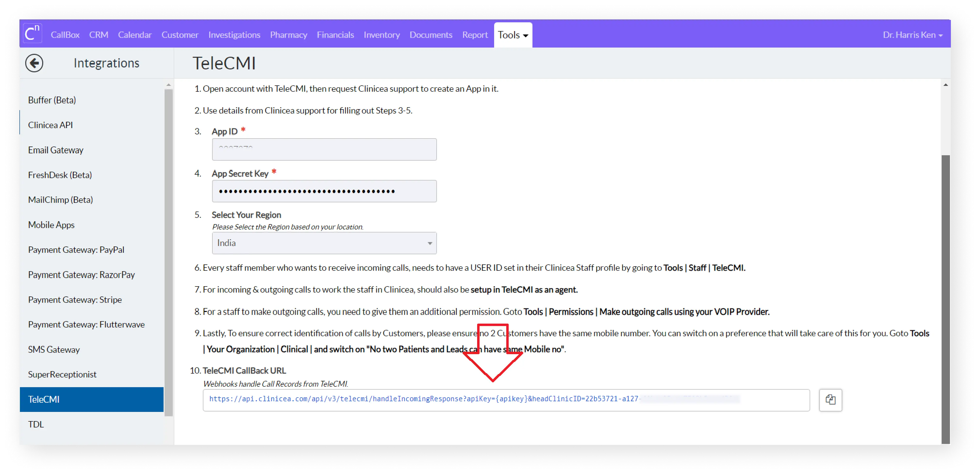Click the sidebar list scrollbar

tap(168, 253)
